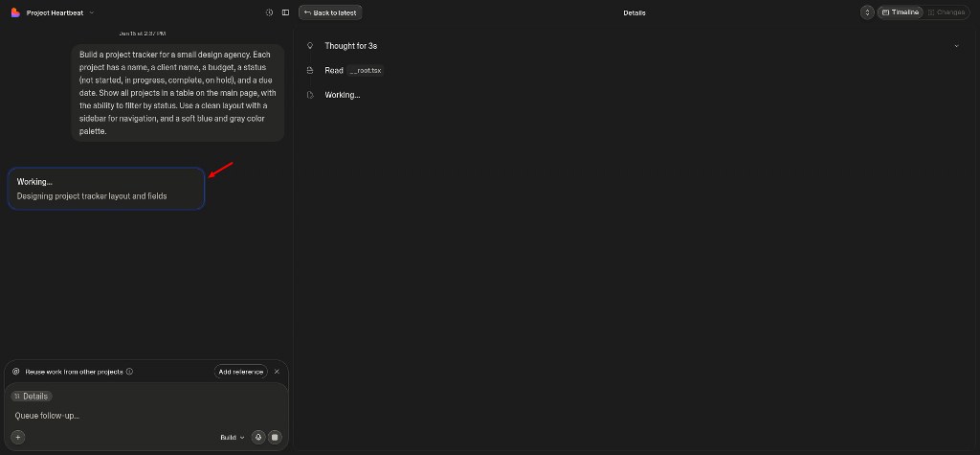Click the Lovable heart logo
Viewport: 980px width, 455px height.
click(15, 12)
